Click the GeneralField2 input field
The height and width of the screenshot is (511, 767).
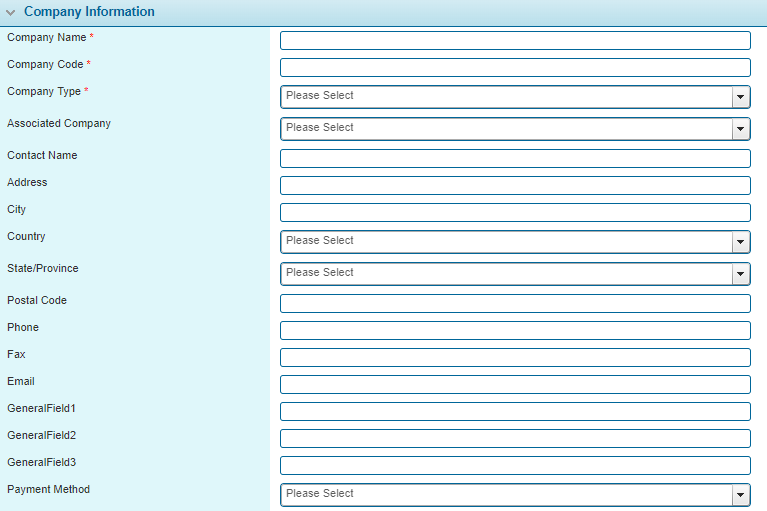coord(515,439)
